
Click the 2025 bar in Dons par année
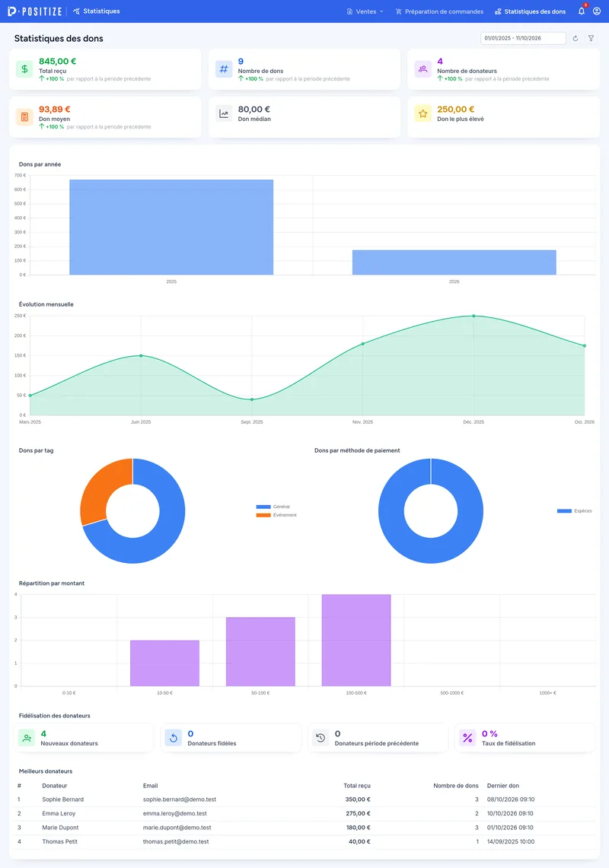(171, 227)
